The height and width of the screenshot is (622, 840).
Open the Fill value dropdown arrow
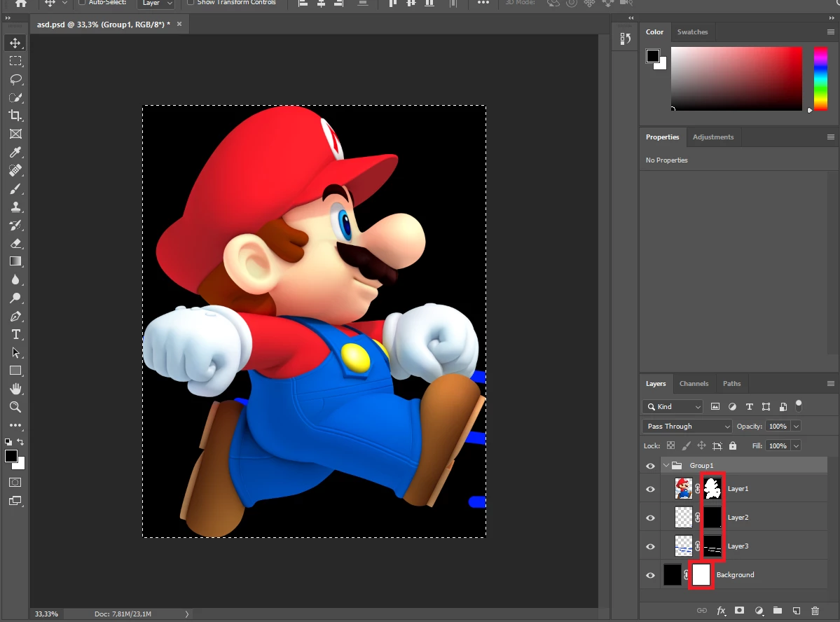[x=796, y=445]
